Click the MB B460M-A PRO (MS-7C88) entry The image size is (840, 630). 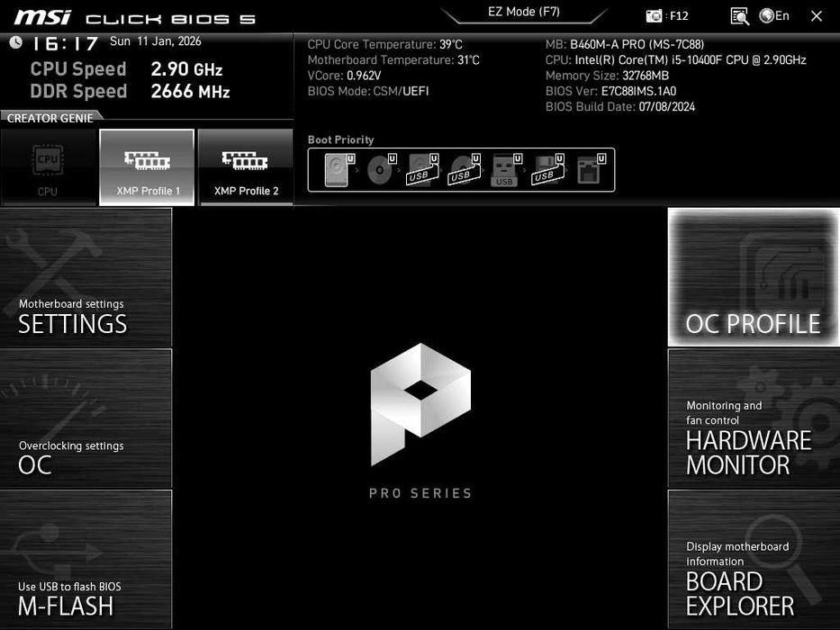pyautogui.click(x=625, y=44)
